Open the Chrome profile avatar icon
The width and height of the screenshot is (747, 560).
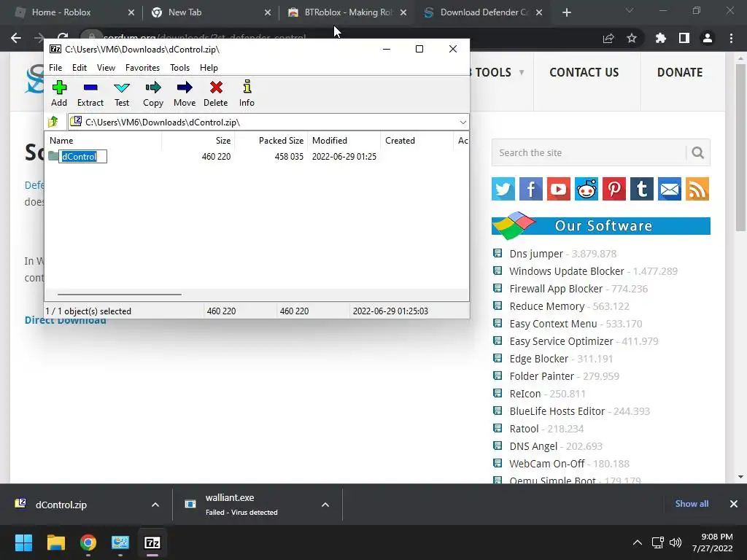coord(708,38)
